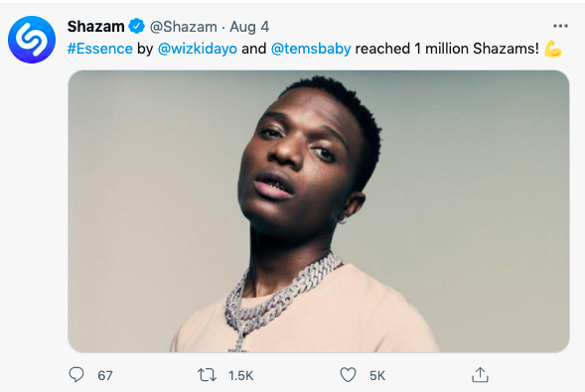Open the #Essence hashtag link
Screen dimensions: 585x392
[x=100, y=49]
